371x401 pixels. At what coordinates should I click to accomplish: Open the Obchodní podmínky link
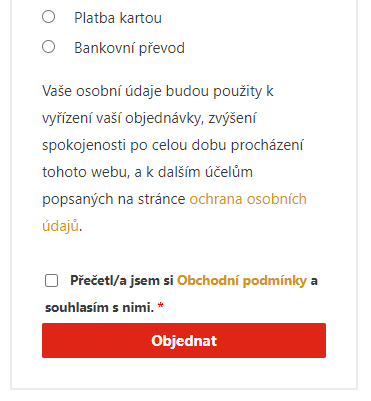pos(242,281)
